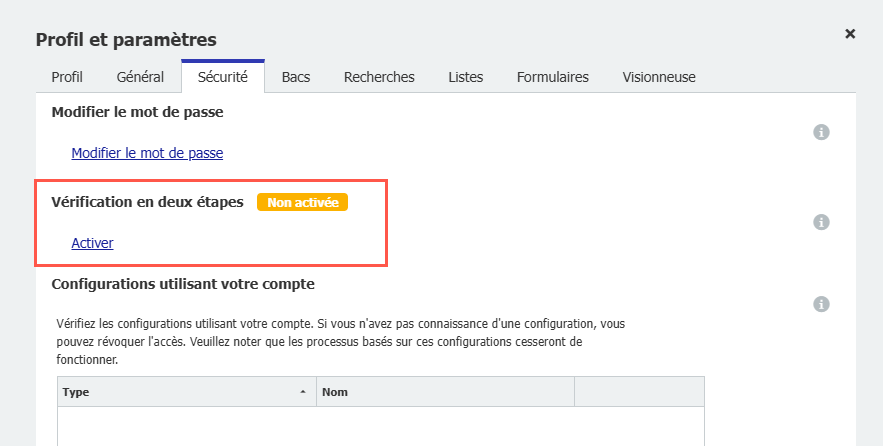Sort table by the Type header label
The image size is (883, 446).
(76, 392)
